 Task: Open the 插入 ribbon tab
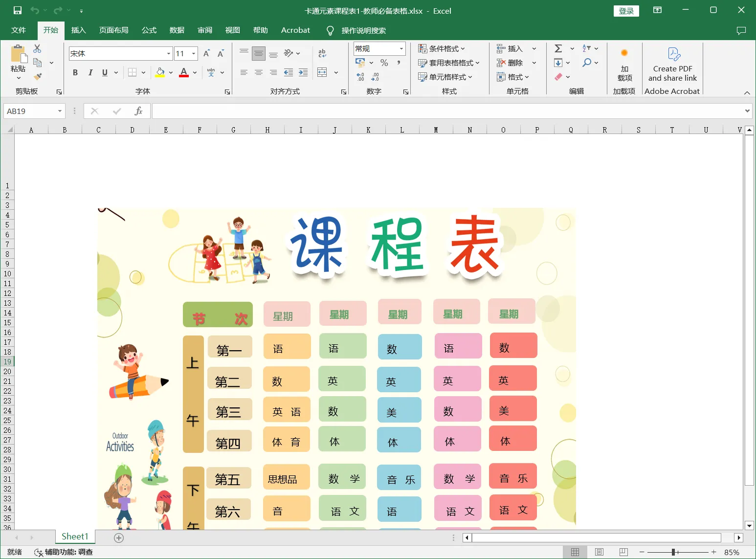78,30
